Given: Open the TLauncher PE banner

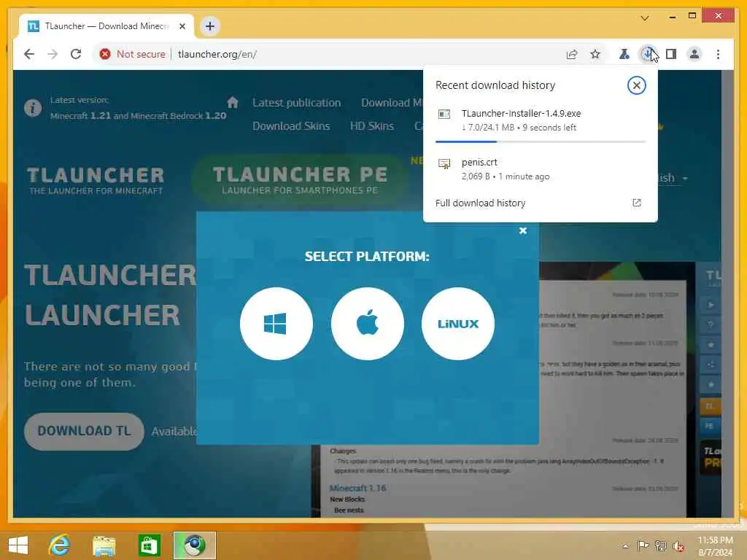Looking at the screenshot, I should 300,180.
